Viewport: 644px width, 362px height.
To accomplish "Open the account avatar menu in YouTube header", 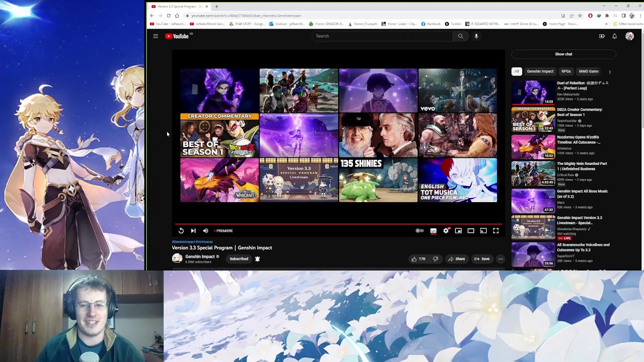I will (x=629, y=36).
